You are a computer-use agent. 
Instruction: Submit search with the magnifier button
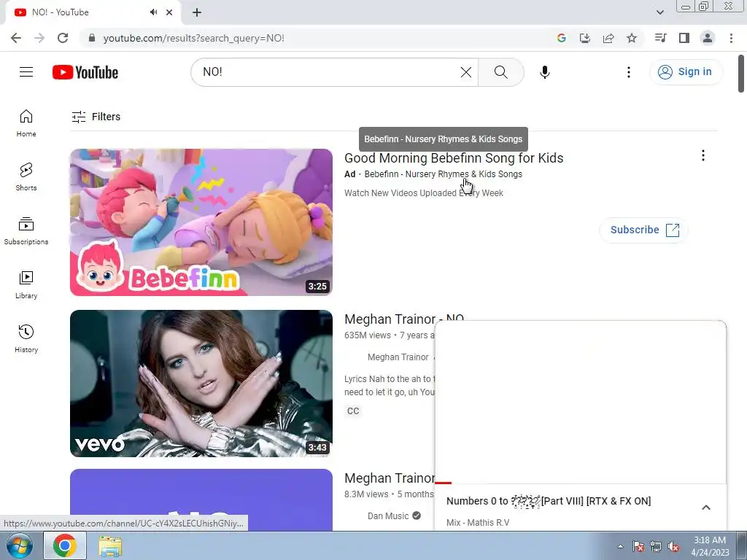500,72
